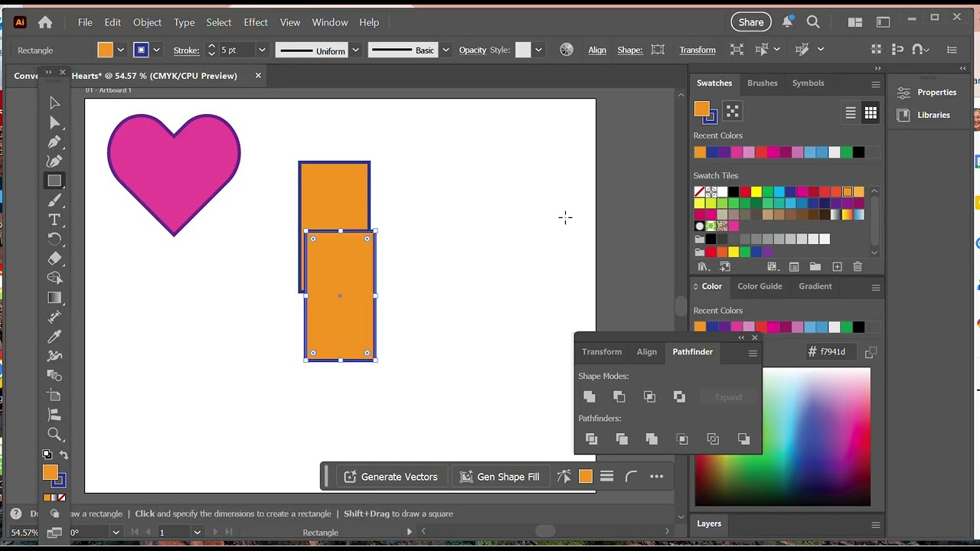Switch to the Color Guide tab

(759, 286)
